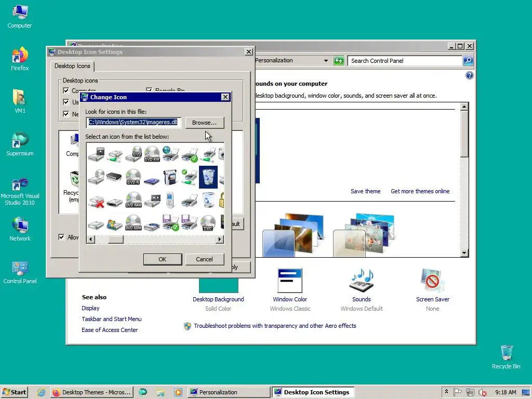Screen dimensions: 532x399
Task: Click the icon file path field
Action: tap(134, 123)
